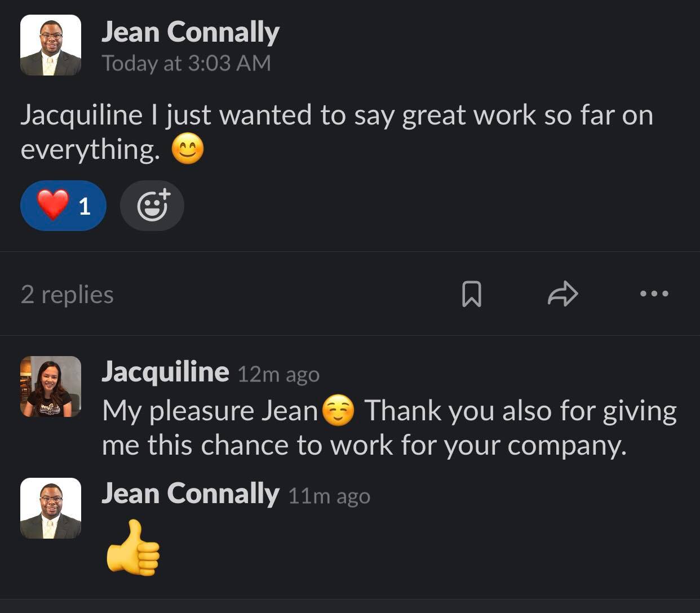Click the "11m ago" timestamp
The width and height of the screenshot is (700, 613).
[329, 496]
